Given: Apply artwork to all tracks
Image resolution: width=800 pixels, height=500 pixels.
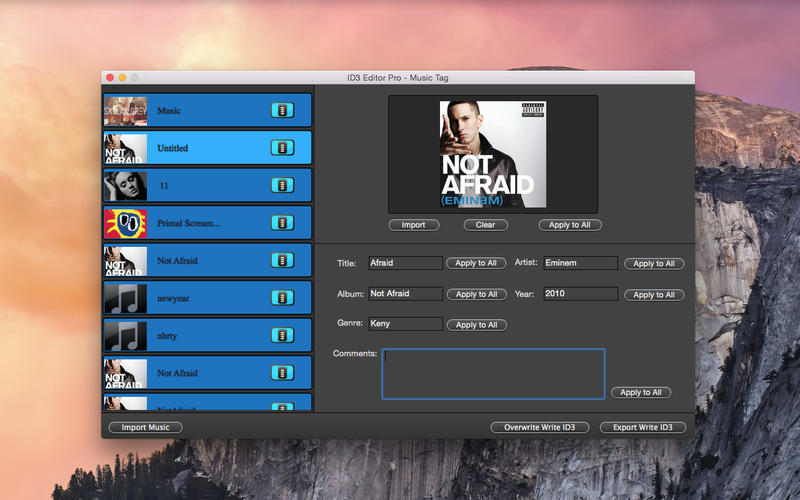Looking at the screenshot, I should (x=570, y=225).
